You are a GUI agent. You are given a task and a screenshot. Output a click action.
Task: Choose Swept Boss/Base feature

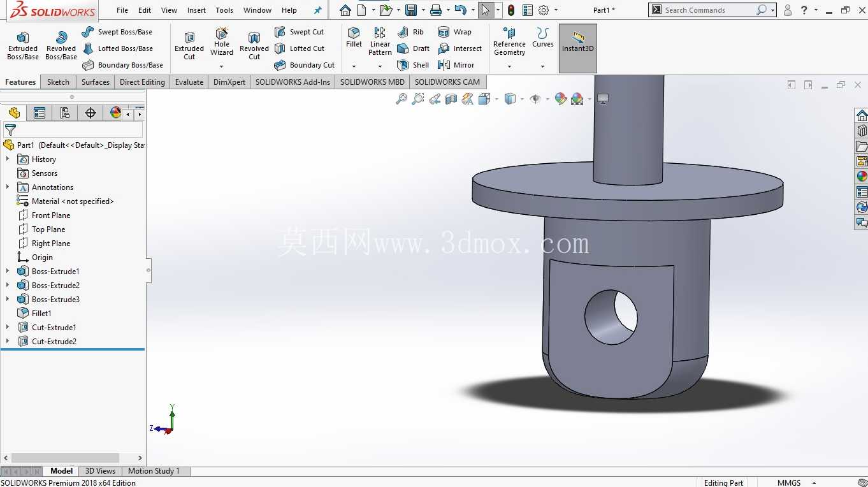[x=117, y=32]
